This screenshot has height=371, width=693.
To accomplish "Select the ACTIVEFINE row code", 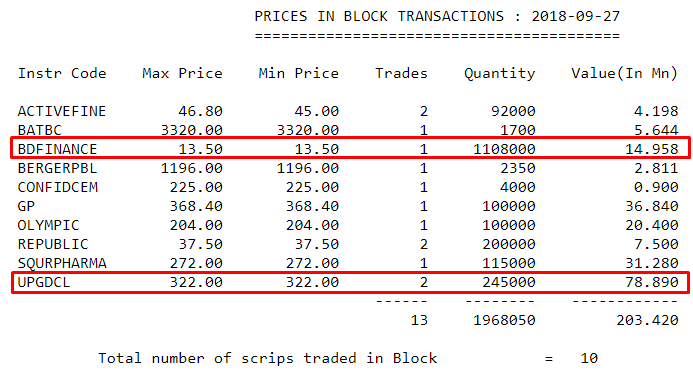I will [62, 111].
